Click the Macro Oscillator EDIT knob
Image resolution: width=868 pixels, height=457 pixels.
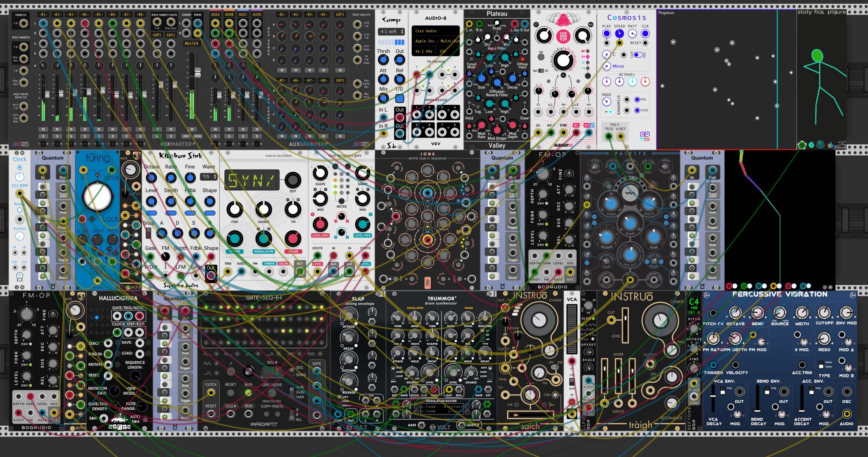click(293, 180)
